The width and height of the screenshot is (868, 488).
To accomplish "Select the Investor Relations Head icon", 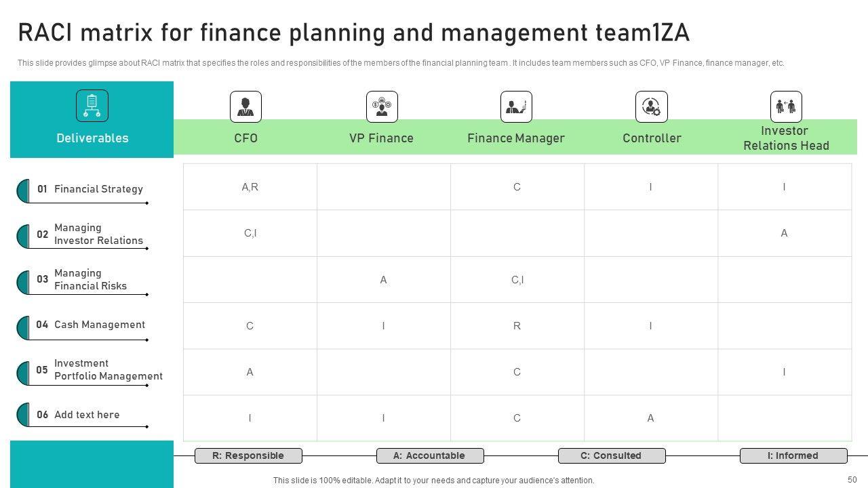I will [786, 107].
